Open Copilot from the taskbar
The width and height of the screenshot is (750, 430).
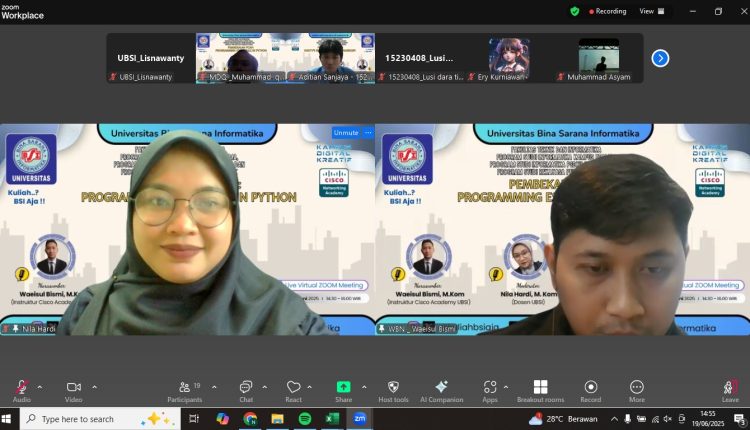[x=222, y=419]
